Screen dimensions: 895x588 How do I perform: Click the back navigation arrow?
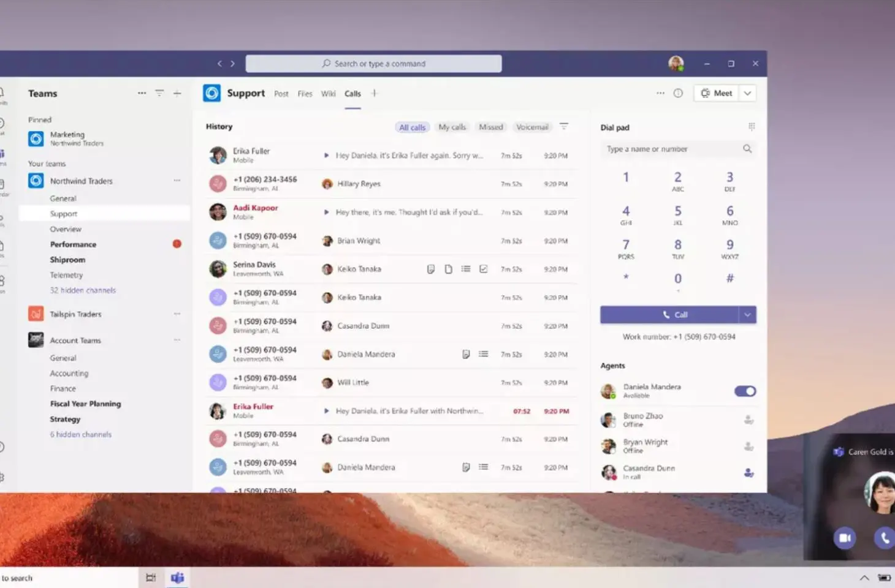click(219, 64)
